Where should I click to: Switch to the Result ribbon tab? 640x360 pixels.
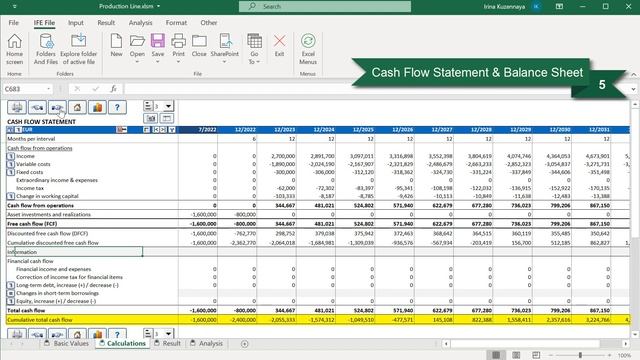106,23
